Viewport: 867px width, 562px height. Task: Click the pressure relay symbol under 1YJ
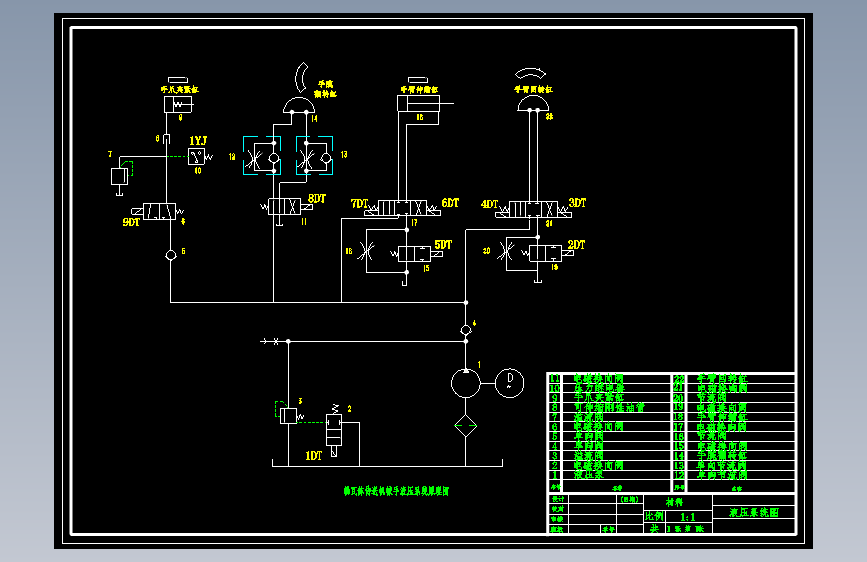tap(196, 157)
